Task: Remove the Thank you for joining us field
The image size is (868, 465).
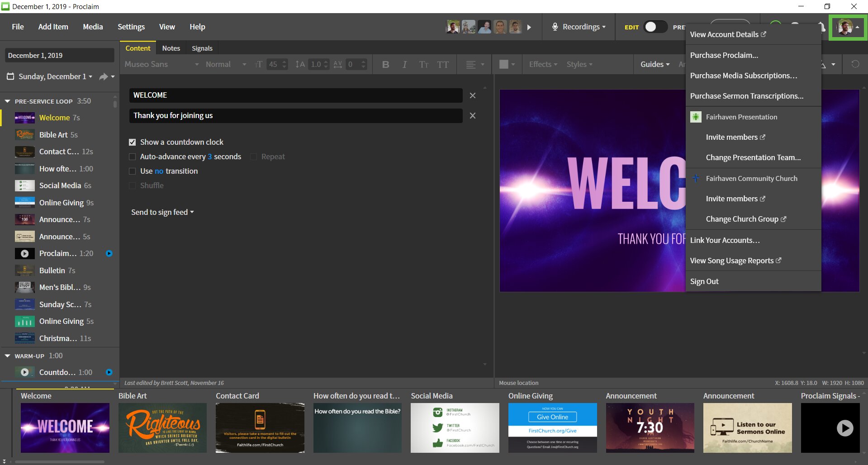Action: pos(473,116)
